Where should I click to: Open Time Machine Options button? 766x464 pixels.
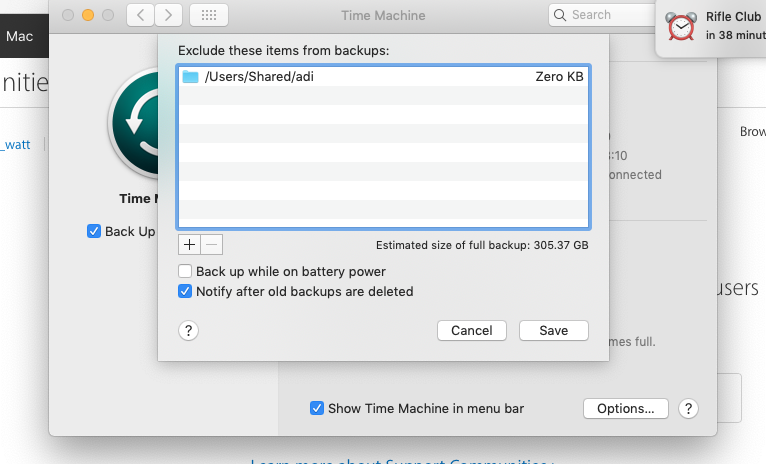(x=625, y=408)
